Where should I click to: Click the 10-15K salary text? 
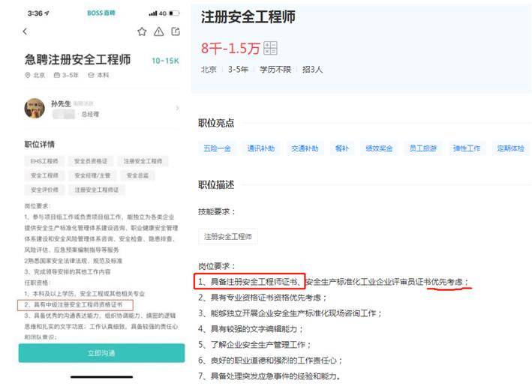point(165,61)
